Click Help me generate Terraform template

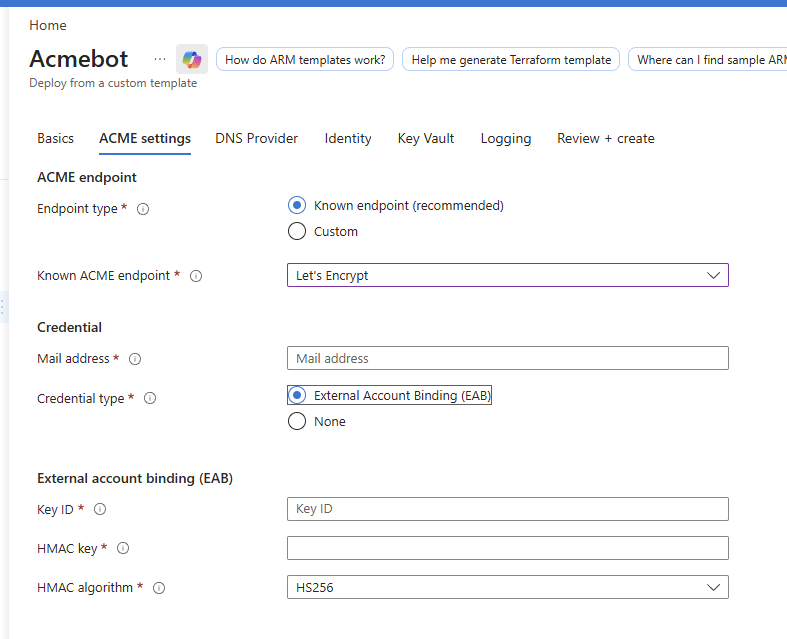511,60
